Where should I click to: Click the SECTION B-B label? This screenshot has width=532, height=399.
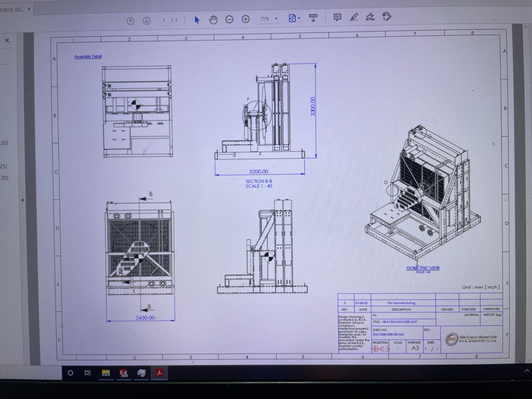[259, 181]
